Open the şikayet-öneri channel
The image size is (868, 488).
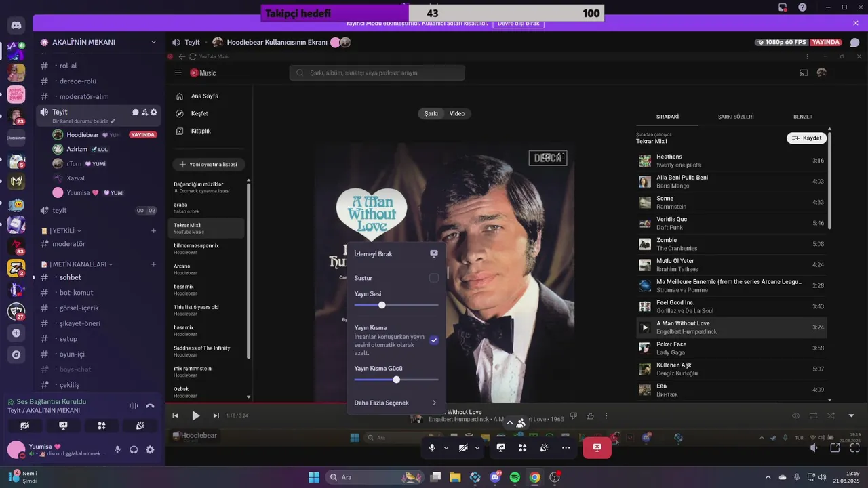click(97, 323)
